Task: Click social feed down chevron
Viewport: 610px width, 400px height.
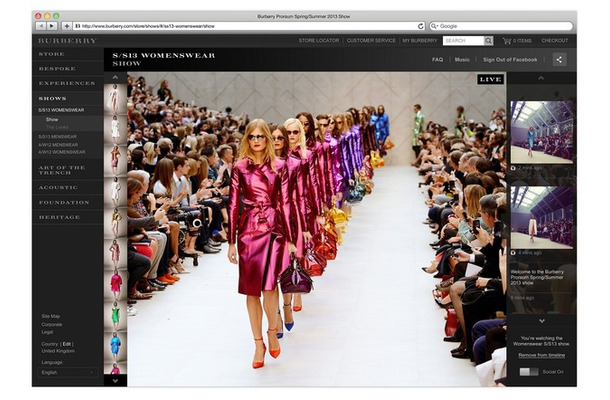Action: 542,321
